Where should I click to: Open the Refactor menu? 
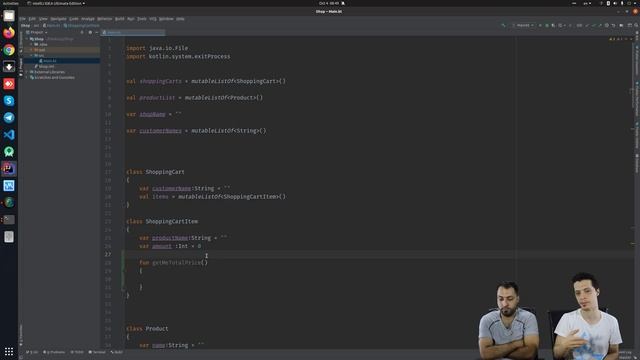[104, 19]
